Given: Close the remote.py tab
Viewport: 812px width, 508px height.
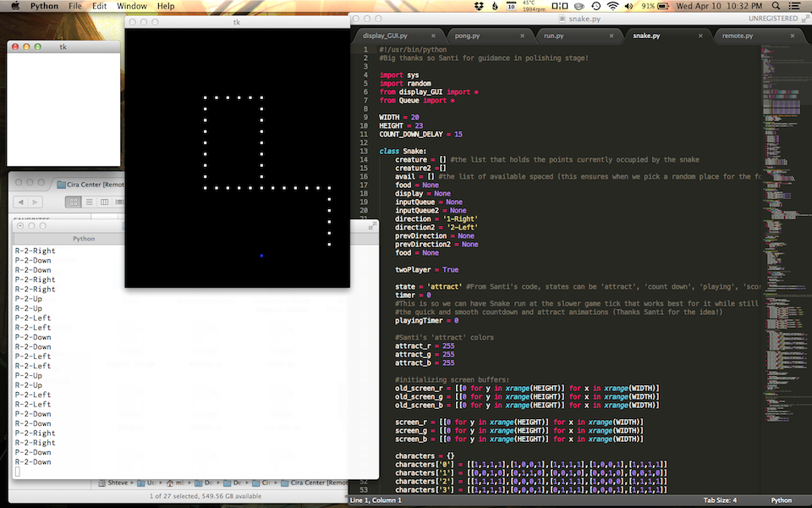Looking at the screenshot, I should coord(793,36).
